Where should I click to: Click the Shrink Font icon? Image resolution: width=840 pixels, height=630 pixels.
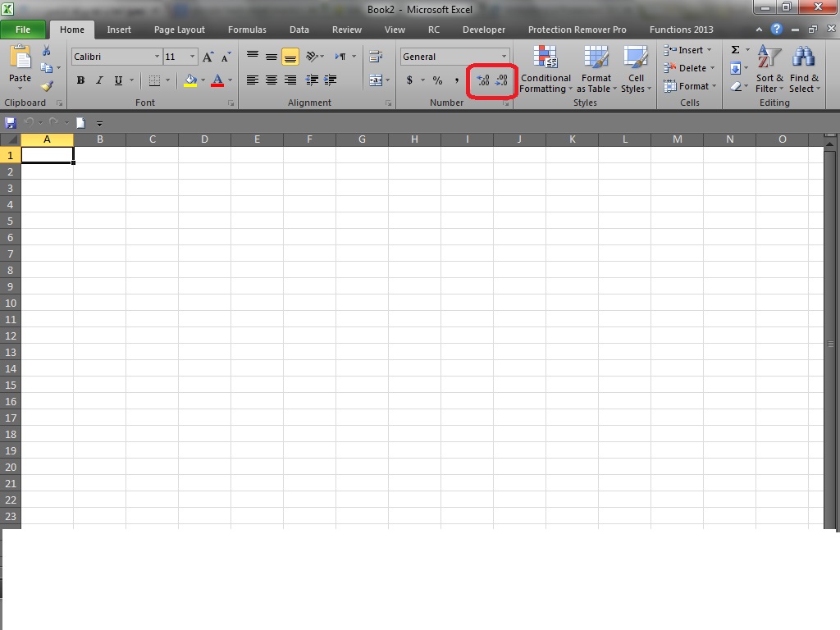[226, 57]
